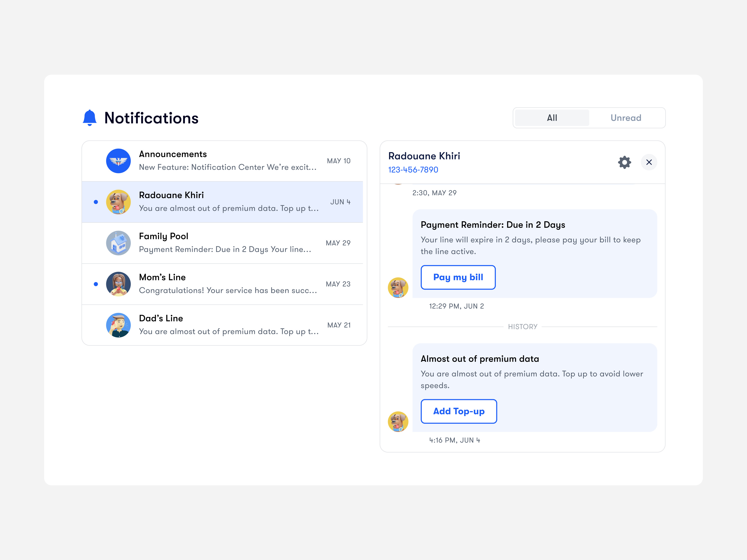Image resolution: width=747 pixels, height=560 pixels.
Task: Close the Radouane Khiri conversation panel
Action: click(x=649, y=162)
